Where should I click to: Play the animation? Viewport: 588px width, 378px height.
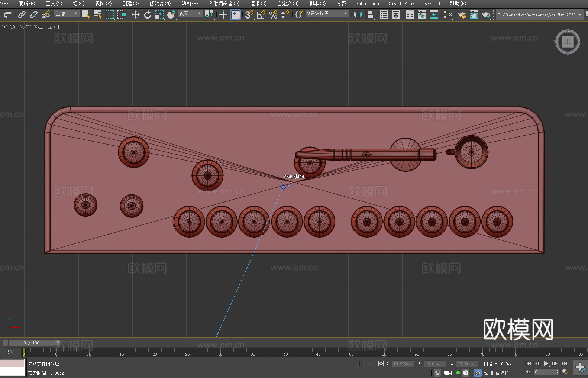click(546, 364)
